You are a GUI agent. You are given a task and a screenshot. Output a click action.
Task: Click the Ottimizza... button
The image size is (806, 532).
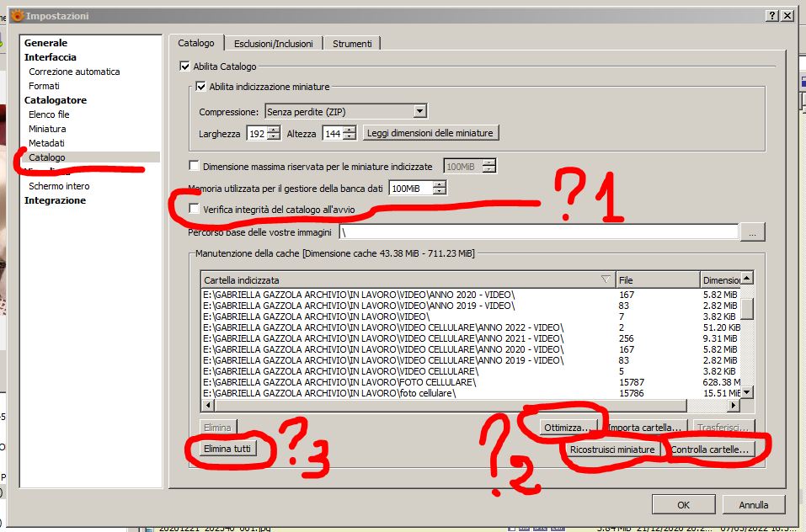click(x=569, y=428)
